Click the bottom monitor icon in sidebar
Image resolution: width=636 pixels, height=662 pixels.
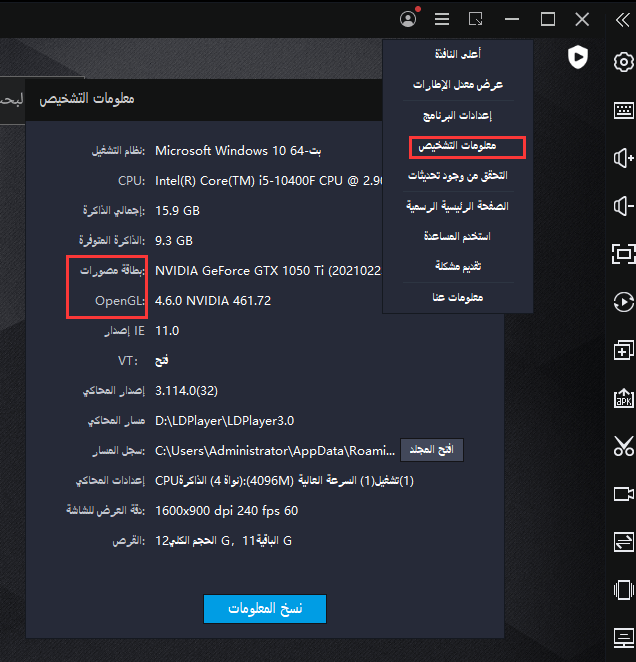(x=624, y=638)
